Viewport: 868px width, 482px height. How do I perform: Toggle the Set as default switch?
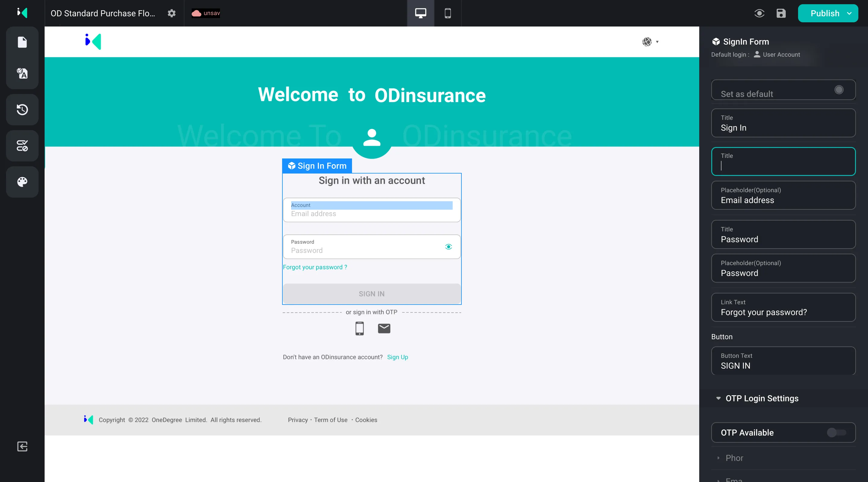click(x=839, y=89)
